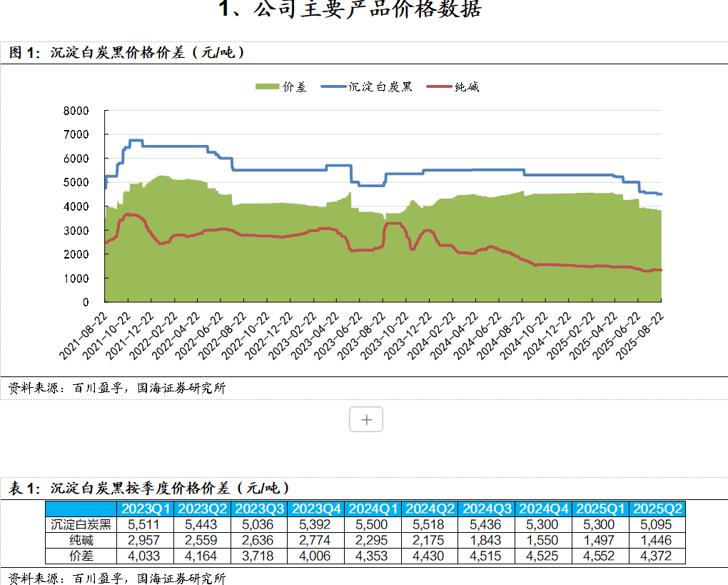
Task: Click the 沉淀白炭黑 row label in table
Action: point(81,524)
